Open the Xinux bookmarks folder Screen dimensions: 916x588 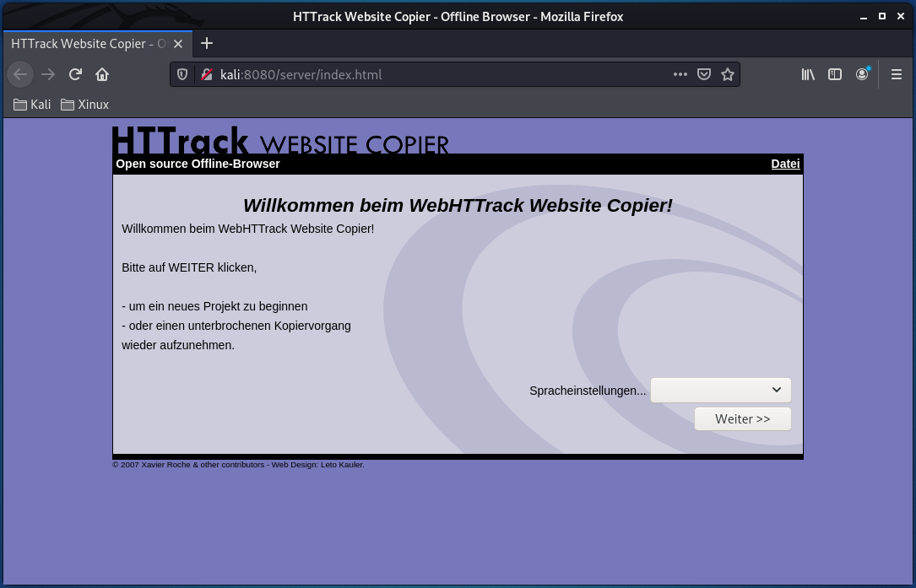click(x=84, y=105)
